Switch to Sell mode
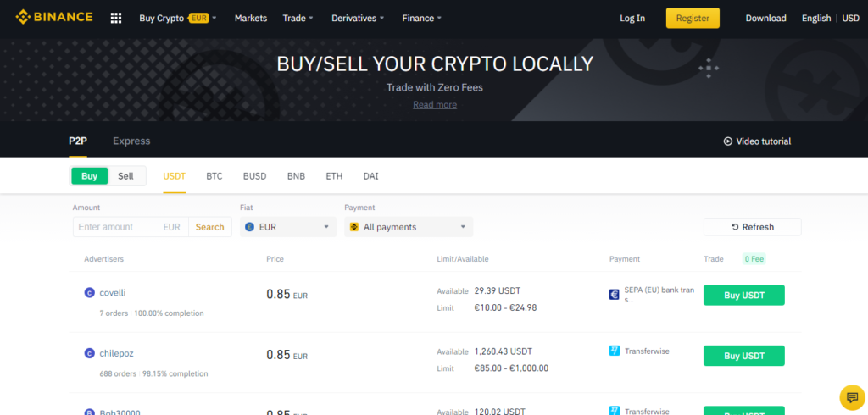Screen dimensions: 868x415 click(125, 176)
